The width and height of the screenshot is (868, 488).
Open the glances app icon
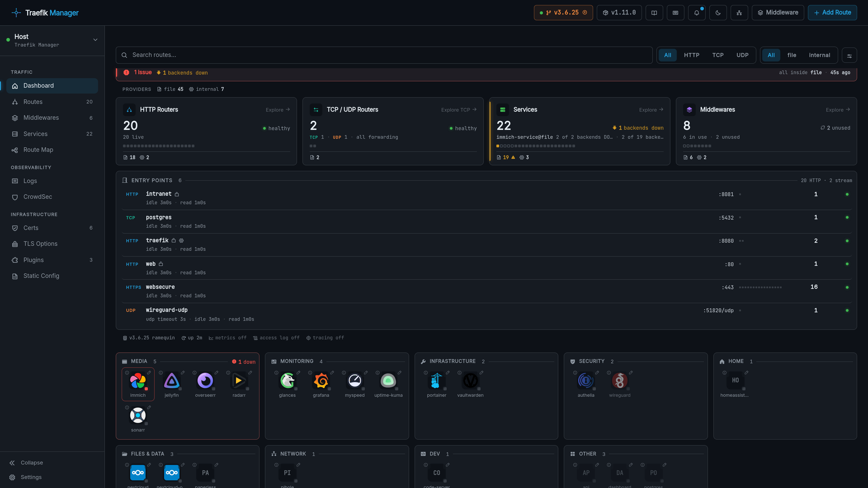288,381
